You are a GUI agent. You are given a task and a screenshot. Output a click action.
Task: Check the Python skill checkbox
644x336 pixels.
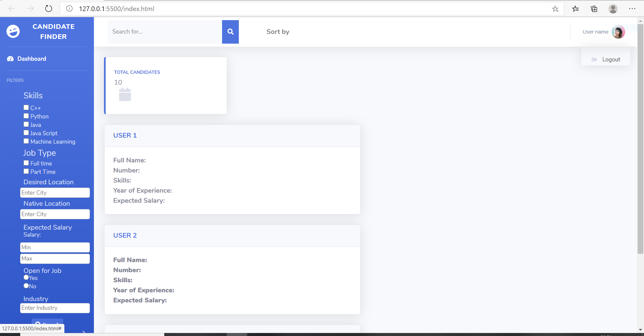click(x=26, y=116)
